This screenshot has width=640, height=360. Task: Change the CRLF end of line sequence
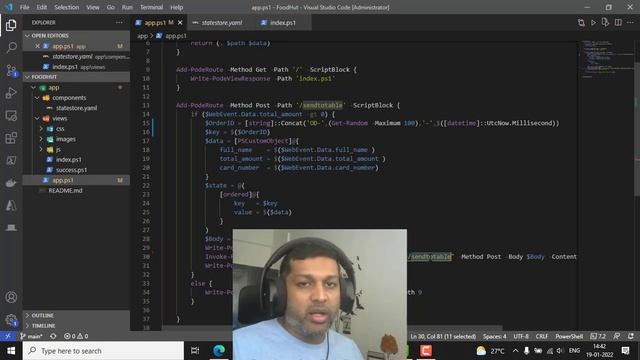[x=542, y=336]
